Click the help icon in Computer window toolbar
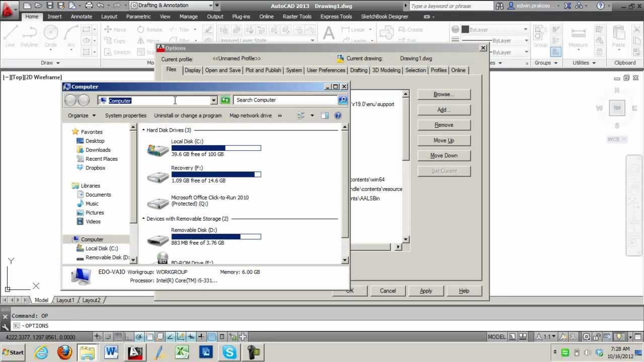Screen dimensions: 644x362 point(338,116)
